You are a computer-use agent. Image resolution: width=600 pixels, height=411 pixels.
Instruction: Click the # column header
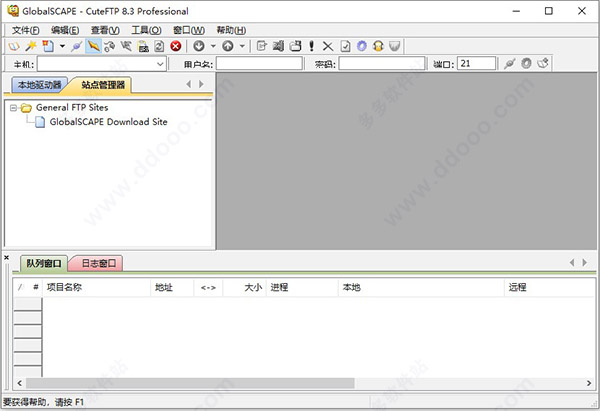point(36,288)
